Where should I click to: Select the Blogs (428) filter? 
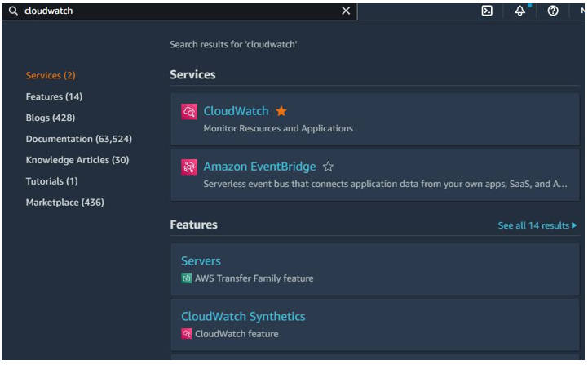tap(51, 118)
